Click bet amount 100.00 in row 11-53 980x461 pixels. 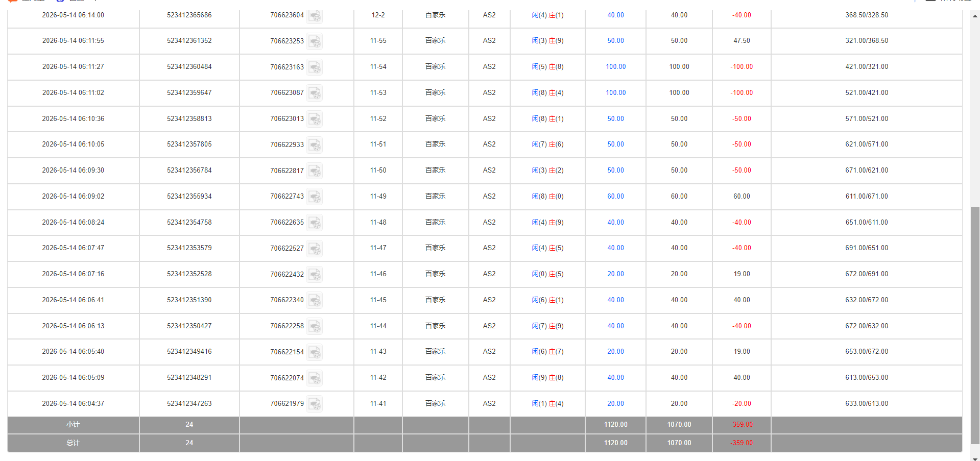(615, 93)
